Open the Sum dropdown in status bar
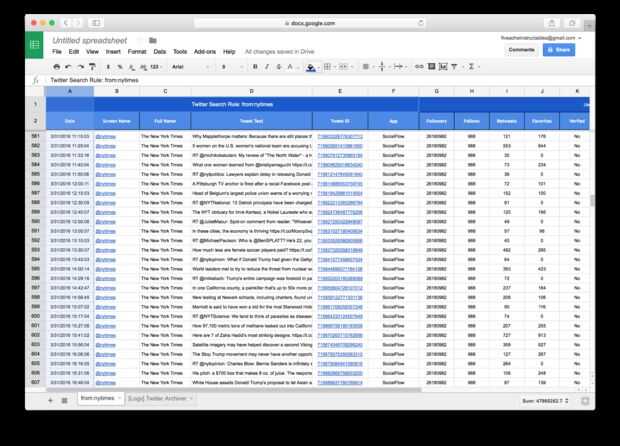Image resolution: width=620 pixels, height=446 pixels. coord(545,401)
